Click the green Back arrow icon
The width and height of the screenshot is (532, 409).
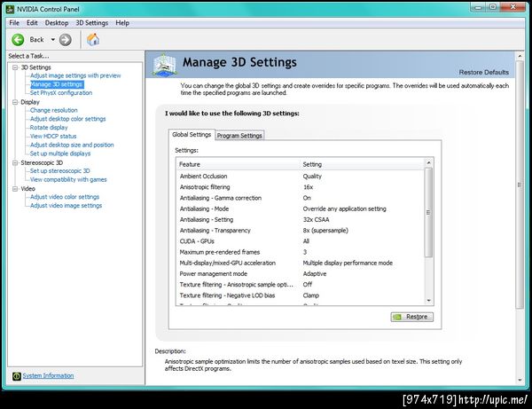(18, 40)
